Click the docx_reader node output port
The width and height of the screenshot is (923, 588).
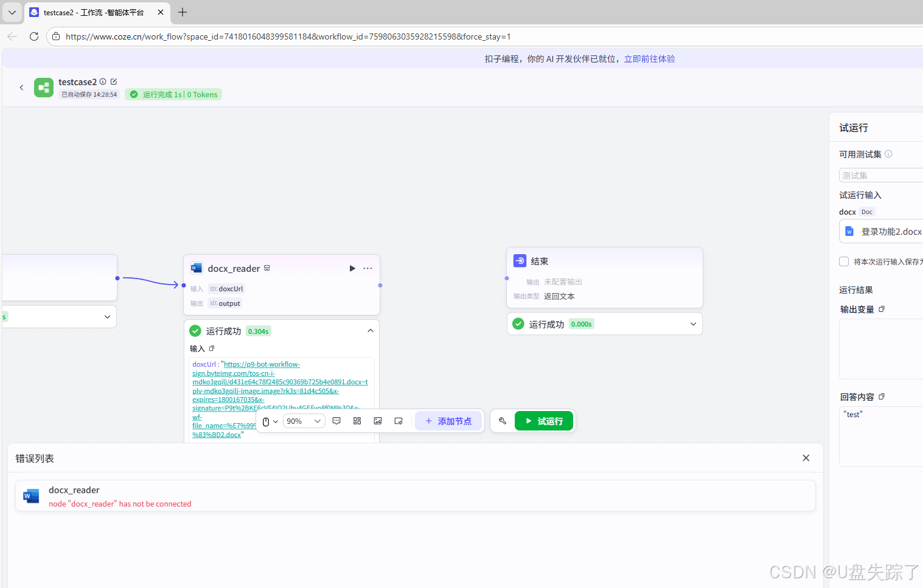(x=380, y=285)
